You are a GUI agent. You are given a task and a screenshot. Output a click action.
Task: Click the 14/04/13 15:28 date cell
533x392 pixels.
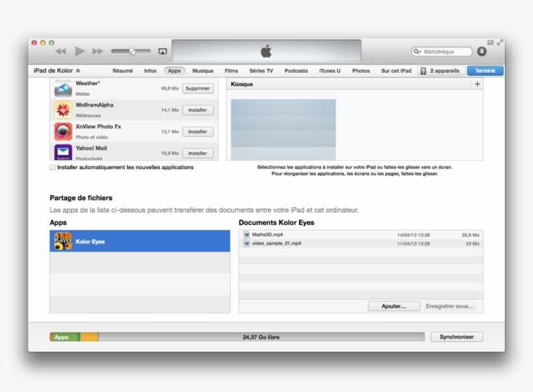tap(413, 235)
